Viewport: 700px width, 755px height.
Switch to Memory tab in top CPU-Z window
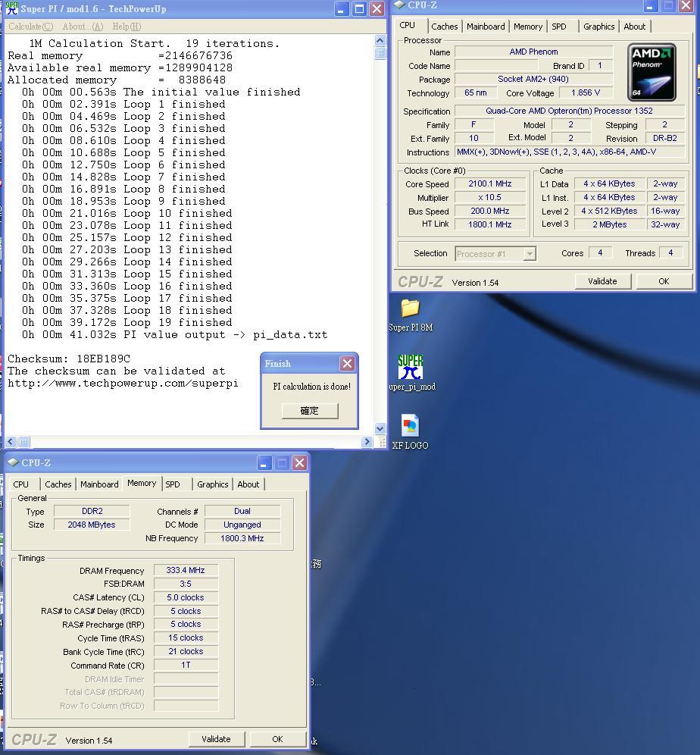[x=528, y=27]
